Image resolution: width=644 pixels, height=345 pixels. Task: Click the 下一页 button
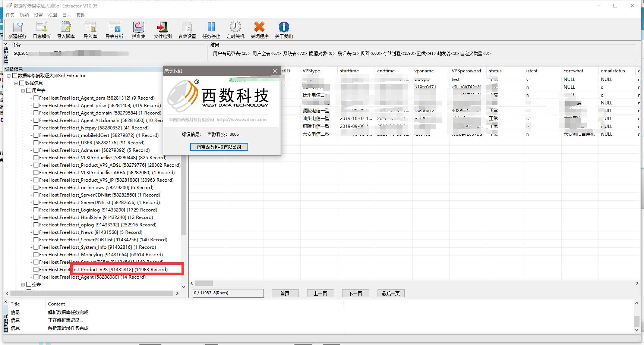click(x=355, y=294)
